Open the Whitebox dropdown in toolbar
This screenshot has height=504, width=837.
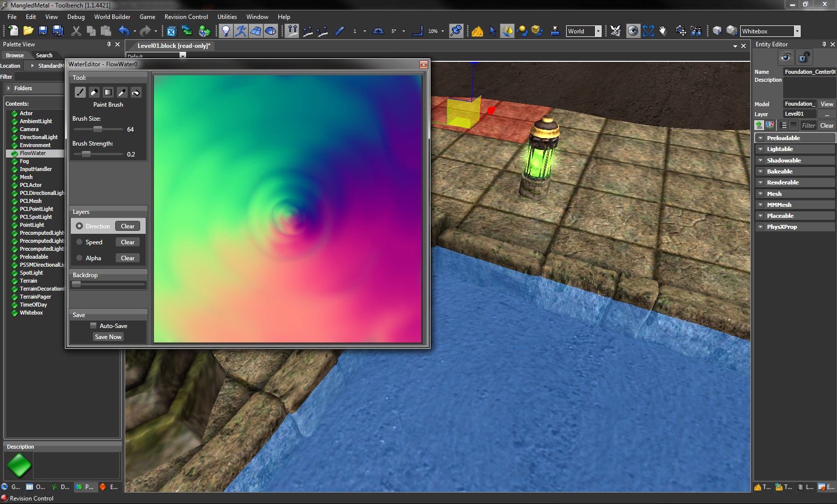click(x=797, y=31)
